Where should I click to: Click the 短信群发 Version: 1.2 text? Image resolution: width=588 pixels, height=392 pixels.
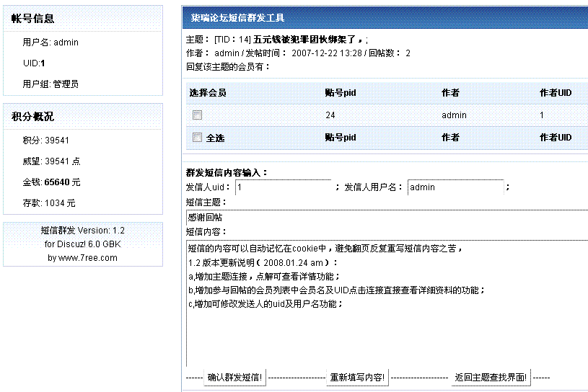tap(82, 231)
